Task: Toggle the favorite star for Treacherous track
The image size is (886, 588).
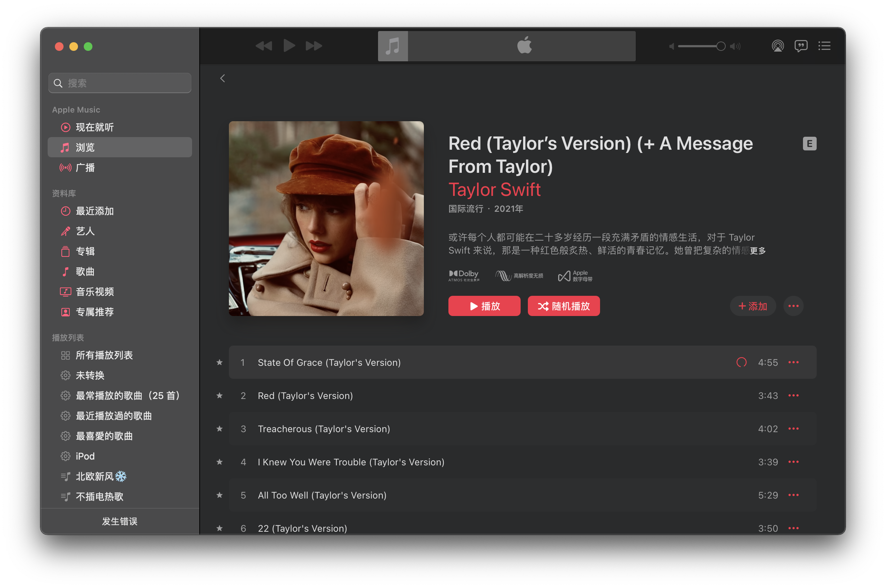Action: tap(220, 429)
